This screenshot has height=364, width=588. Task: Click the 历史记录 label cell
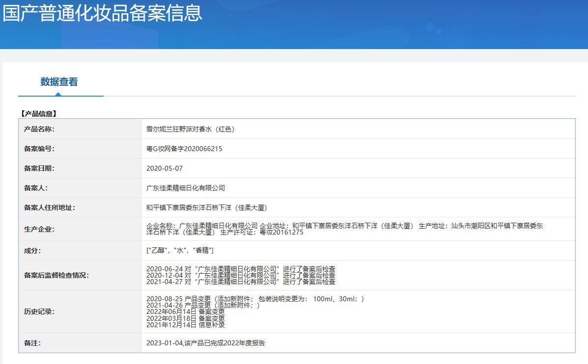click(x=80, y=312)
